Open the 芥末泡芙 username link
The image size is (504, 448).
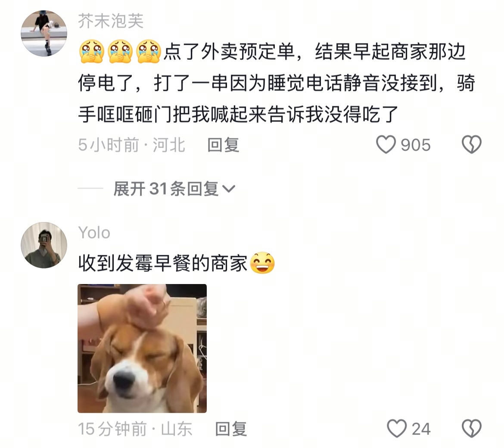(x=111, y=21)
